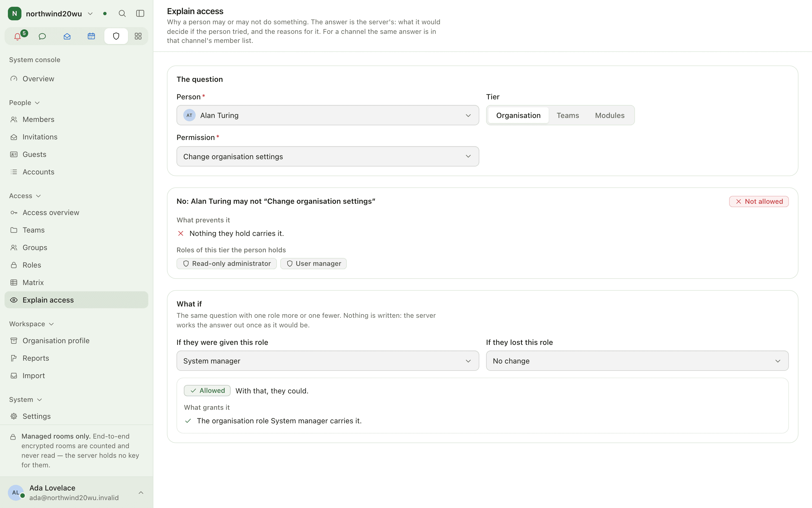This screenshot has width=812, height=508.
Task: Click the northwind20wu workspace avatar
Action: coord(14,14)
